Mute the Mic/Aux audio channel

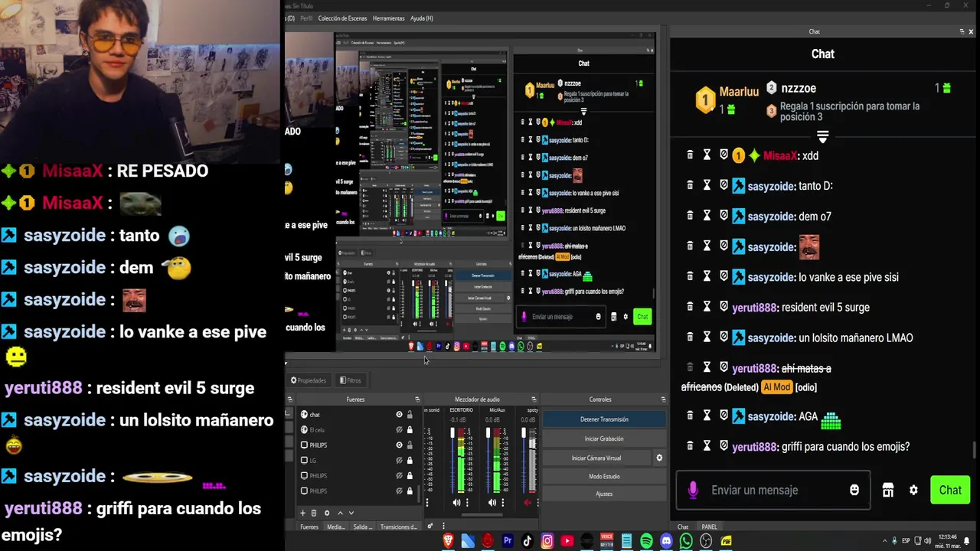[492, 503]
